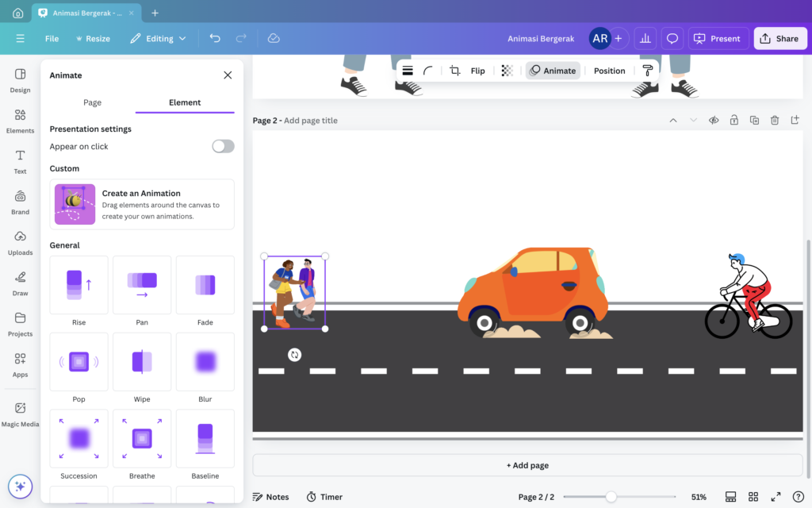This screenshot has height=508, width=812.
Task: Open the Apps sidebar panel
Action: point(20,365)
